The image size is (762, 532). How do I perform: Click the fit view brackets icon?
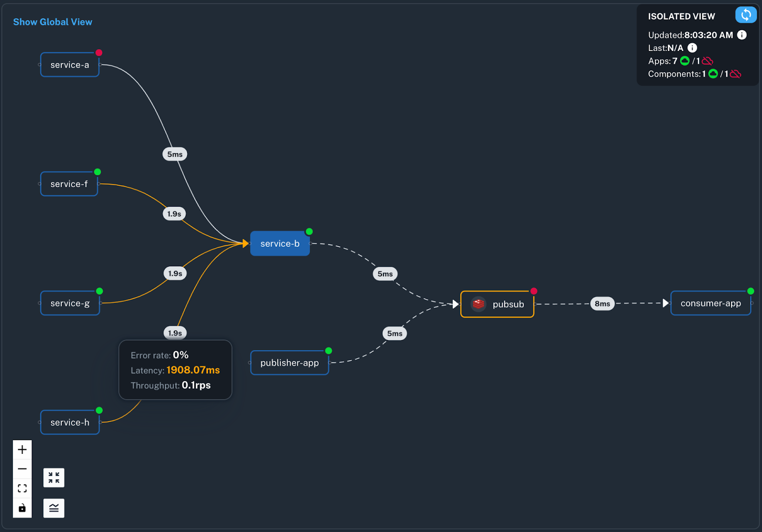coord(22,489)
